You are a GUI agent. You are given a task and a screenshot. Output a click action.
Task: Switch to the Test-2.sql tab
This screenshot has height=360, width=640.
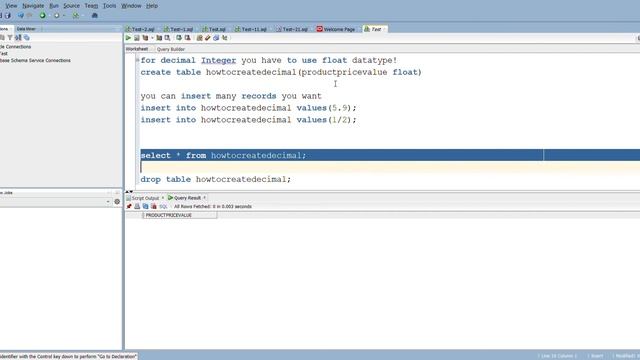point(140,29)
